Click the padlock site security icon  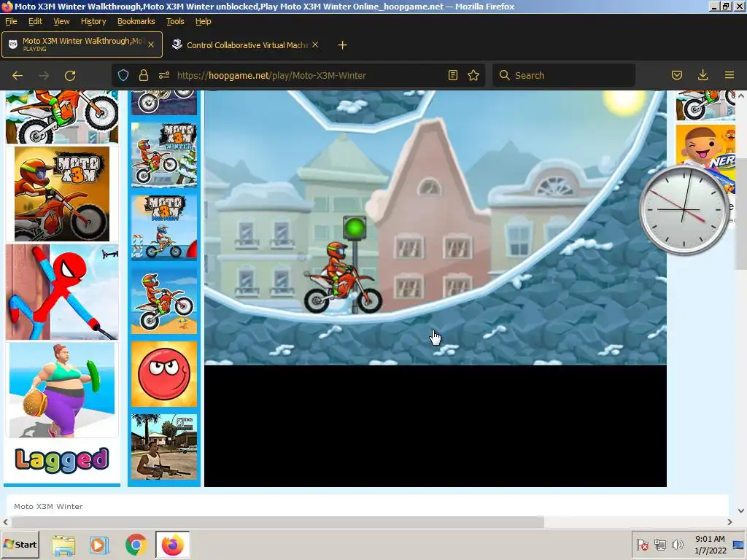click(144, 75)
